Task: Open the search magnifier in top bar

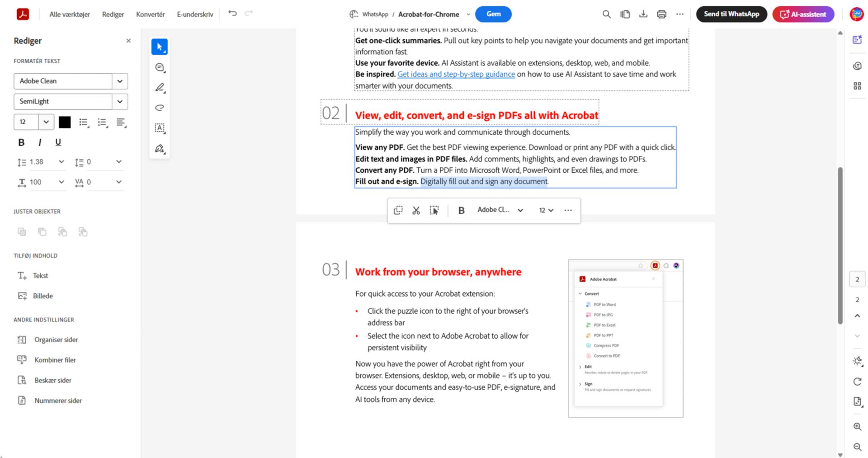Action: [x=607, y=14]
